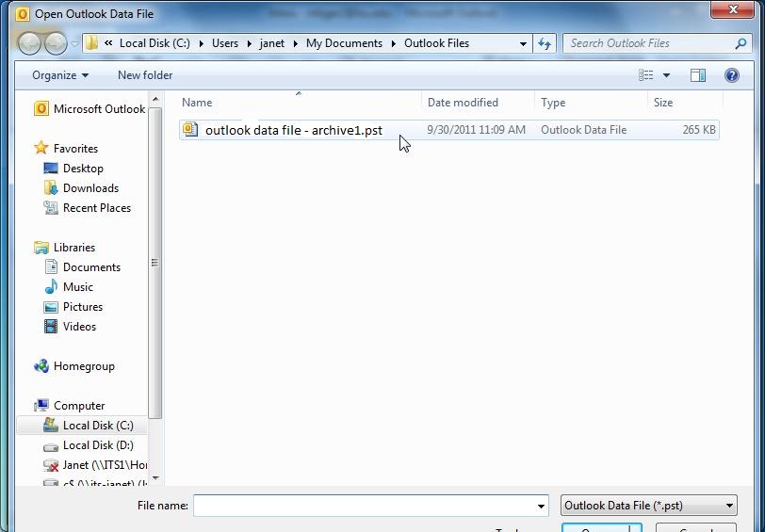Screen dimensions: 765x532
Task: Click the Music note icon
Action: pyautogui.click(x=51, y=286)
